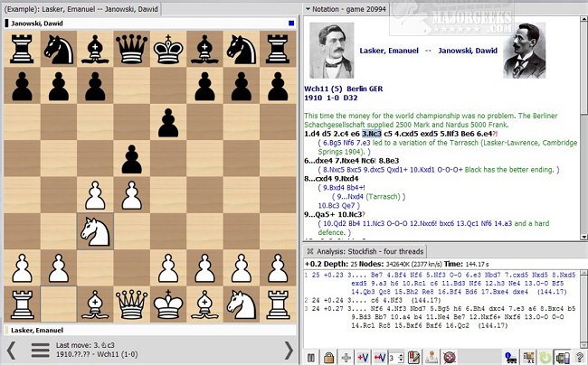
Task: Click the green circular arrow icon
Action: click(545, 358)
